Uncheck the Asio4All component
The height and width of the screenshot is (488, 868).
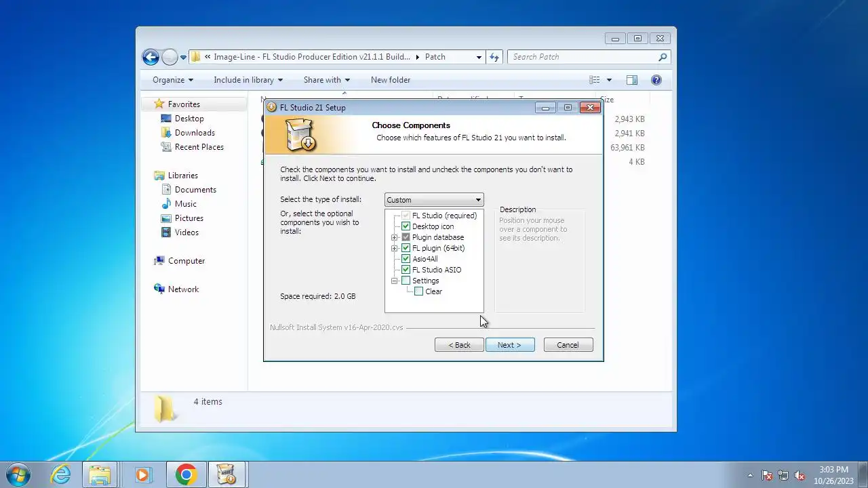pyautogui.click(x=406, y=259)
